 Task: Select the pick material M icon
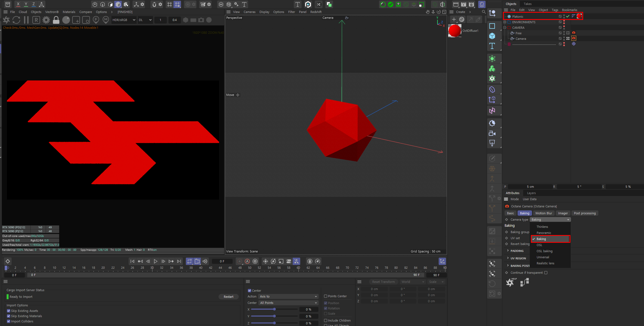(x=106, y=20)
